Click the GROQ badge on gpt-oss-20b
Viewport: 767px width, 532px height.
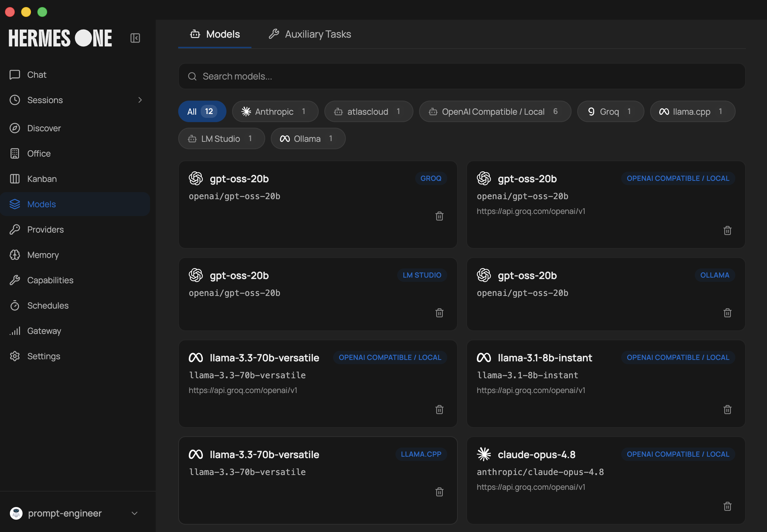(x=431, y=178)
